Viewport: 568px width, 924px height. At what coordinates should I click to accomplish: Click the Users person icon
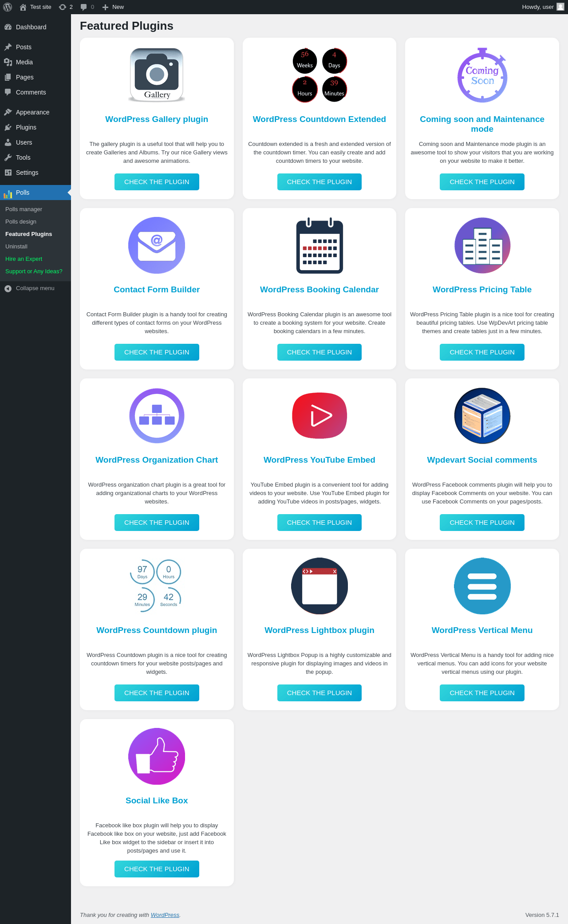tap(8, 142)
